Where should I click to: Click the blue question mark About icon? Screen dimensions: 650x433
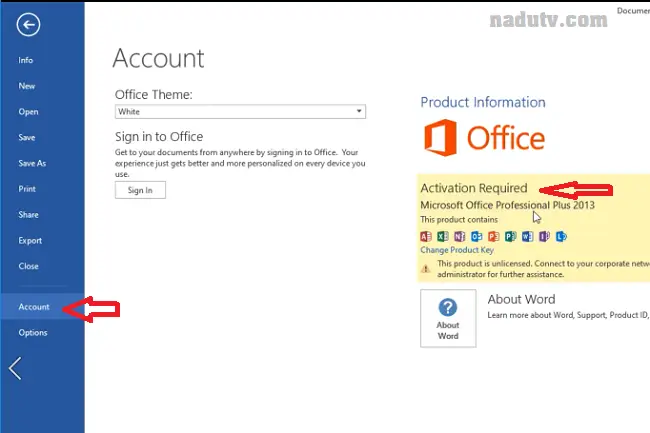[448, 307]
